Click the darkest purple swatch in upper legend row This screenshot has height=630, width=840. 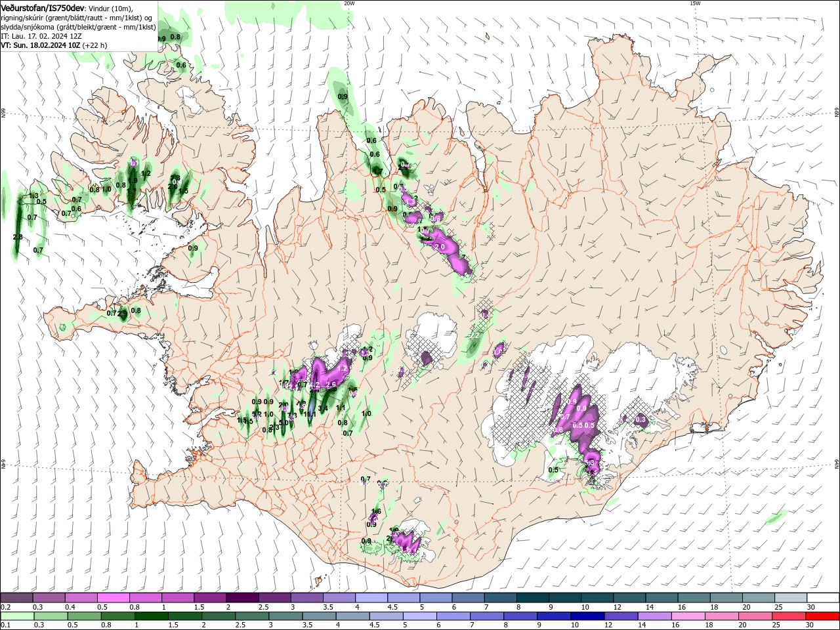[x=241, y=598]
